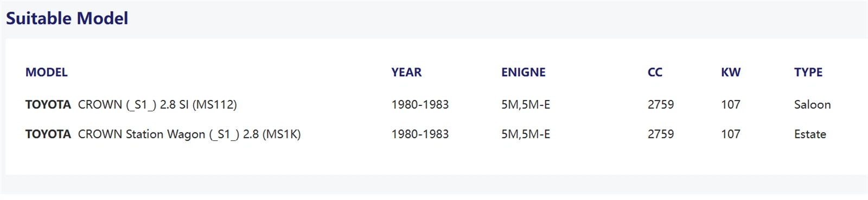The image size is (868, 200).
Task: Select the KW column header
Action: (x=731, y=72)
